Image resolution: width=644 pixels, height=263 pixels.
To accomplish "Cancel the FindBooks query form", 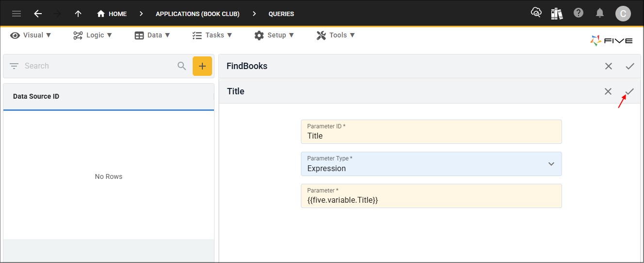I will [x=609, y=66].
